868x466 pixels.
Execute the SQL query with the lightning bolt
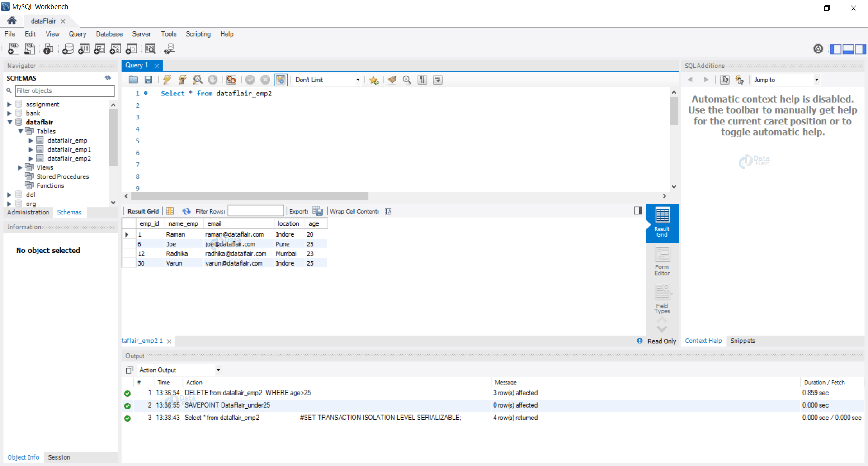[x=167, y=80]
